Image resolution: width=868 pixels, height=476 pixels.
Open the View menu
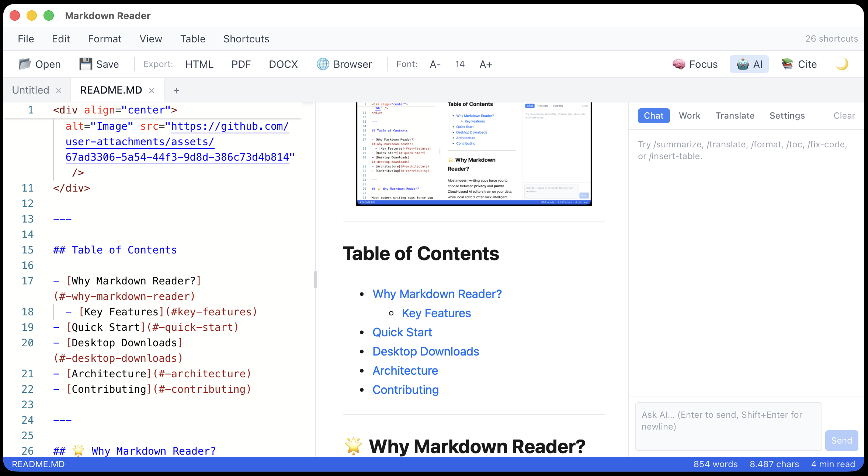(x=151, y=39)
